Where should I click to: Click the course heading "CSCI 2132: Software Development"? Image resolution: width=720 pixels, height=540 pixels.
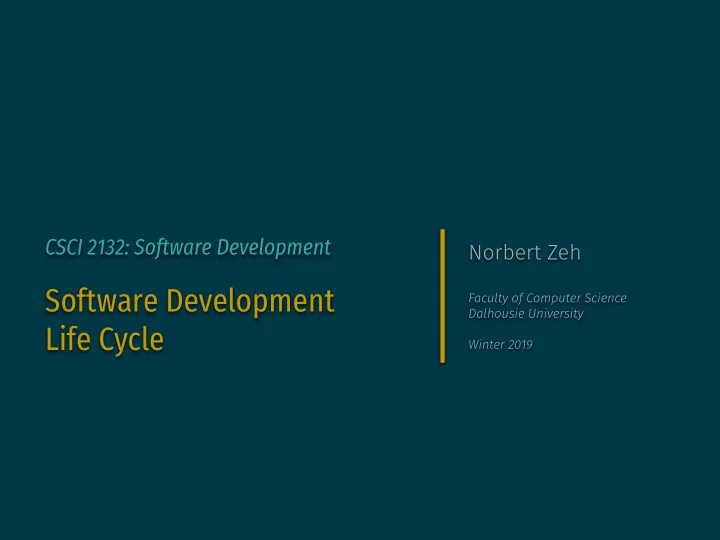[188, 248]
